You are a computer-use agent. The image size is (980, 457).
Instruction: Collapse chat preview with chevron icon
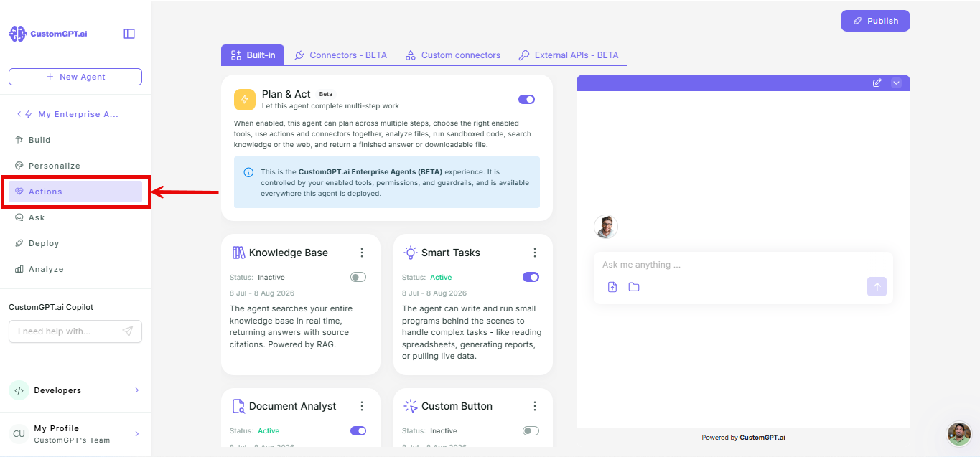point(896,83)
